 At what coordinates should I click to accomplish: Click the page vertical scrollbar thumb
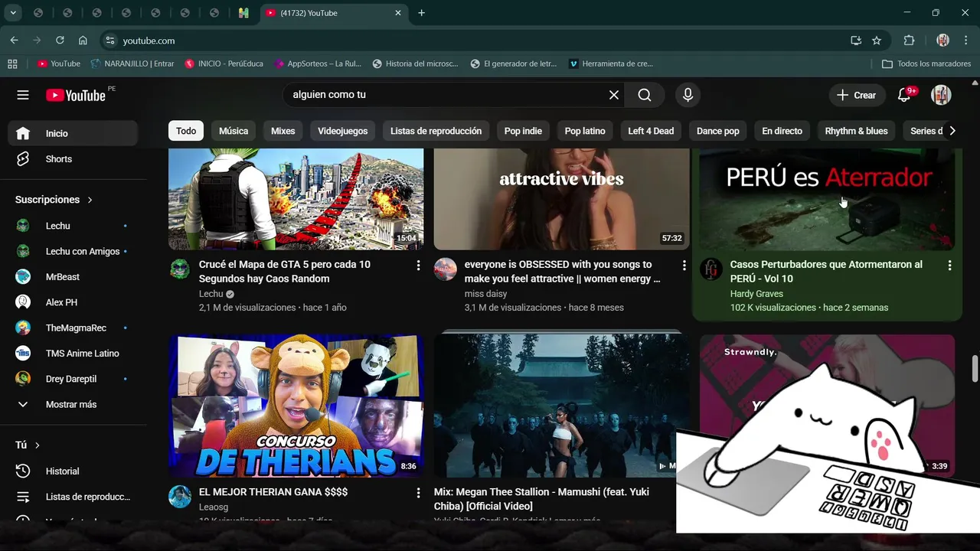click(975, 368)
